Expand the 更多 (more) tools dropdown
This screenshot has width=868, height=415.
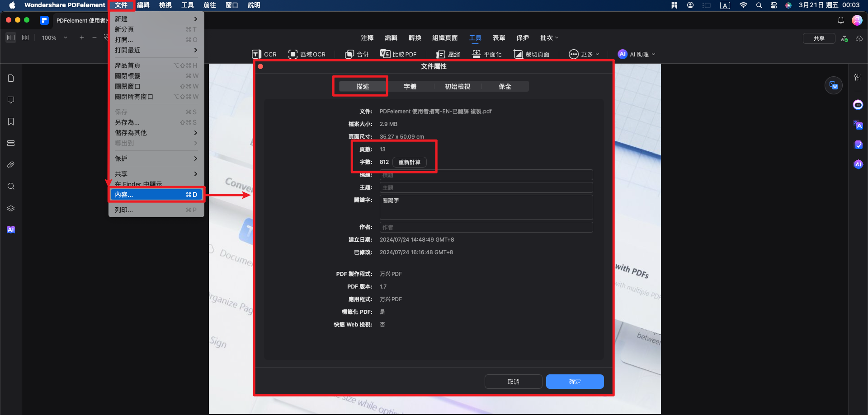(x=584, y=54)
